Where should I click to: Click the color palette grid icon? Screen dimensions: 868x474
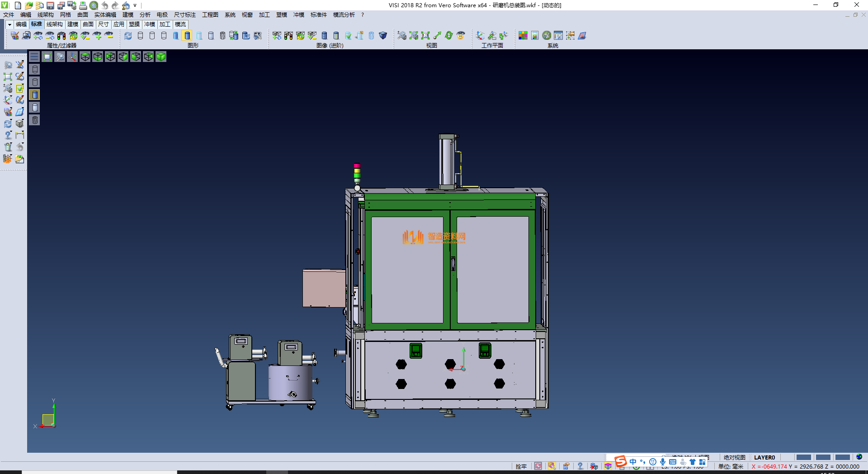[x=523, y=35]
